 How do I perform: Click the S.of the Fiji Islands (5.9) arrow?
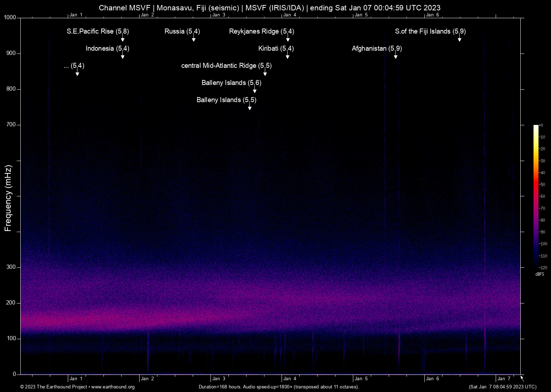coord(460,39)
